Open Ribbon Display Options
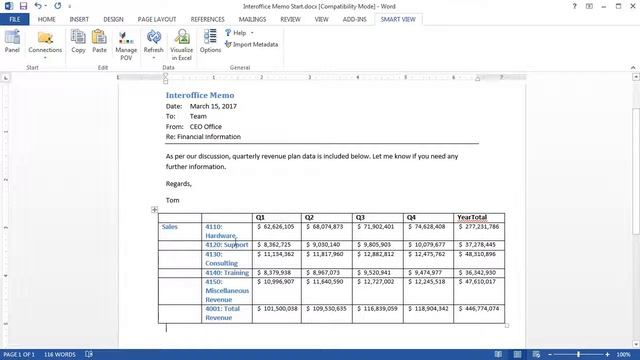The height and width of the screenshot is (360, 640). pyautogui.click(x=589, y=6)
